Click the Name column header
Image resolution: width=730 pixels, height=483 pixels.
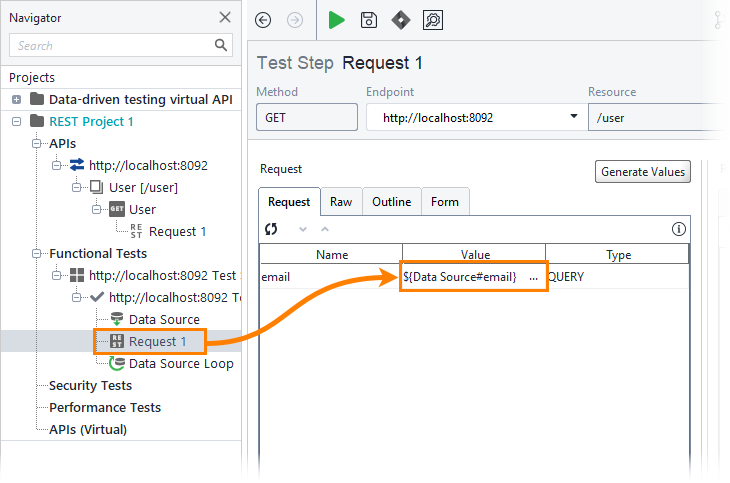(331, 254)
